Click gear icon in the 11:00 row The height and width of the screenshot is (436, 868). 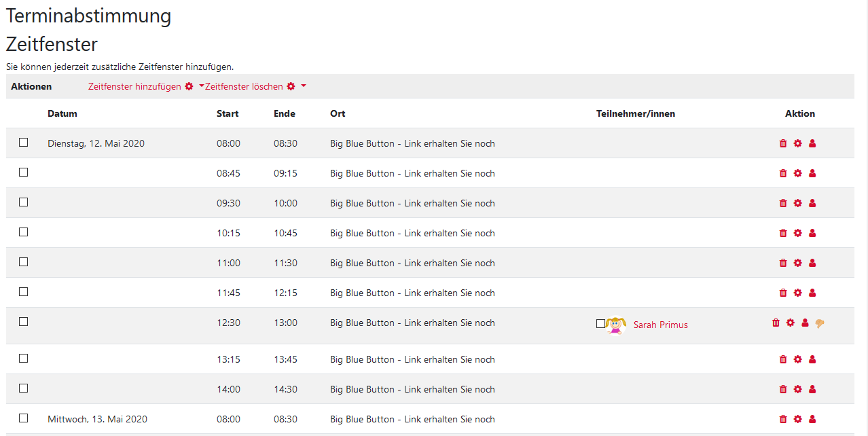(x=798, y=263)
